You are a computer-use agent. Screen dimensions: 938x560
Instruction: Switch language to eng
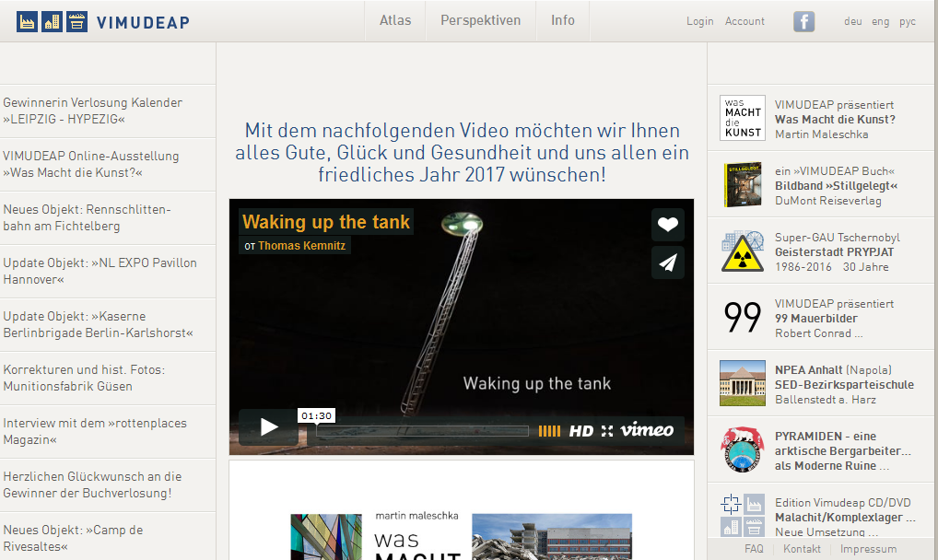(x=881, y=21)
